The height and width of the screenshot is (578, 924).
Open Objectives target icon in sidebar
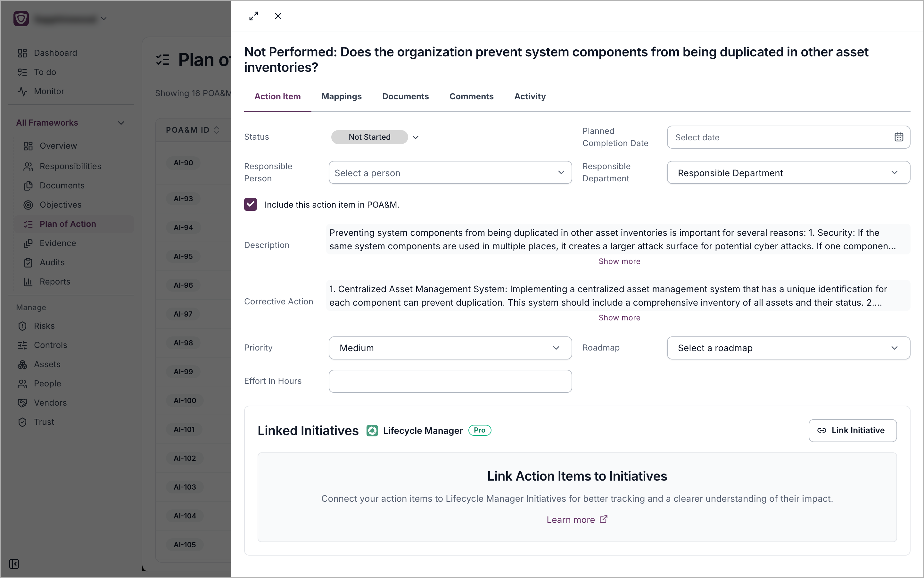pos(28,204)
